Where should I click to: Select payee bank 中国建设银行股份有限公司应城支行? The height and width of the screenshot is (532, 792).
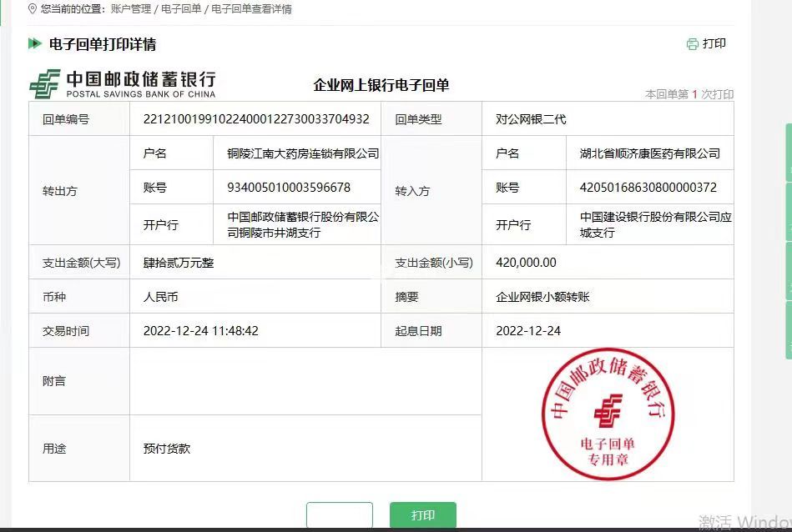pyautogui.click(x=656, y=224)
